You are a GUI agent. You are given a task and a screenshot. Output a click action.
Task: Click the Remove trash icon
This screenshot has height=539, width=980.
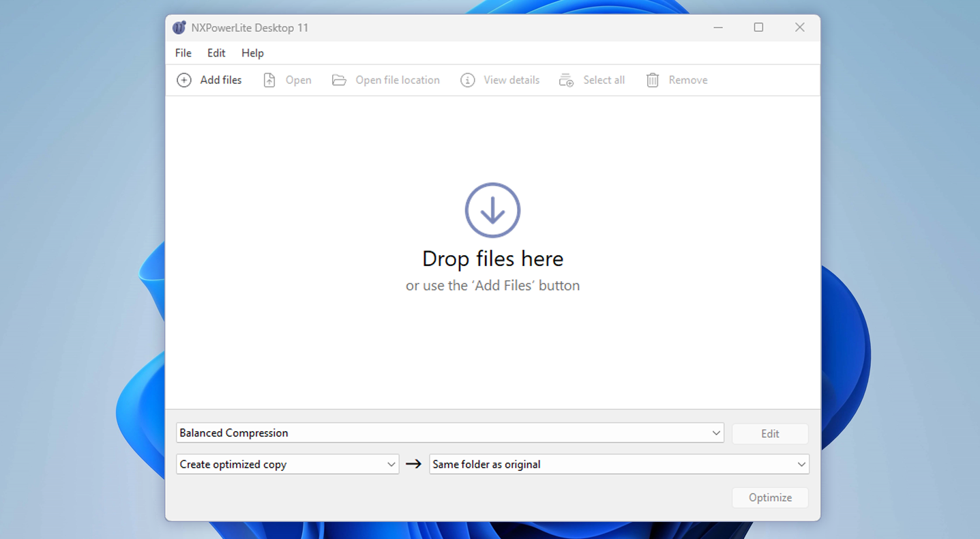coord(652,80)
